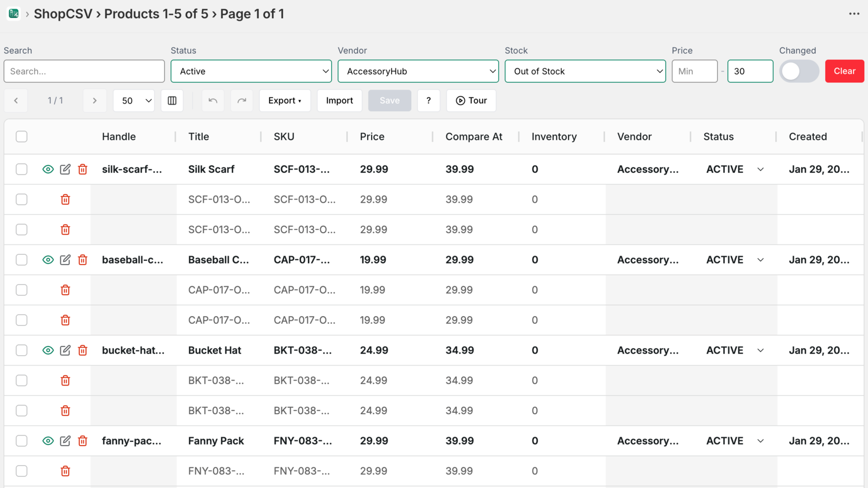The width and height of the screenshot is (868, 488).
Task: Change the Vendor filter from AccessoryHub
Action: [418, 71]
